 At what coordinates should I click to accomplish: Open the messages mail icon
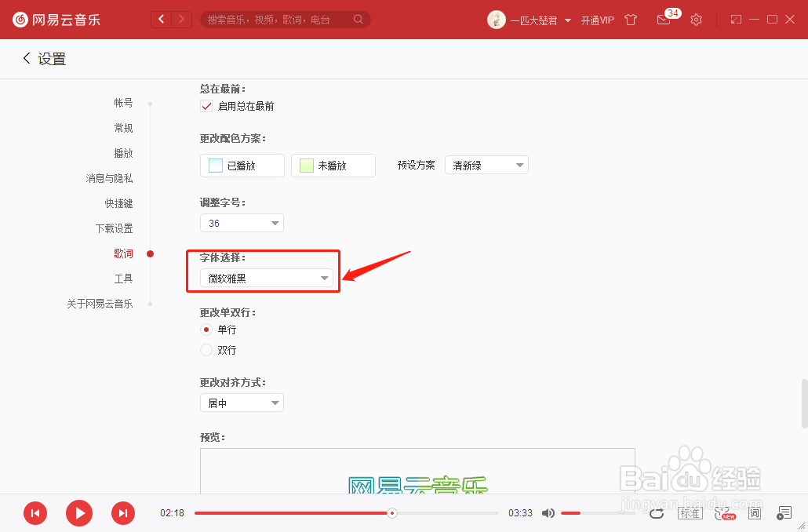pos(664,20)
